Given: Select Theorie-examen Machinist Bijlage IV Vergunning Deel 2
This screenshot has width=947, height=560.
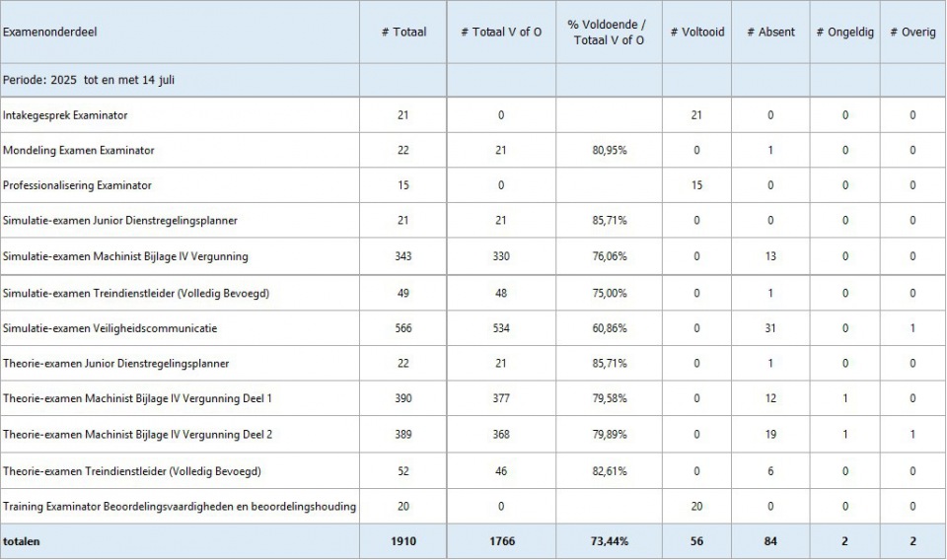Looking at the screenshot, I should (x=137, y=435).
